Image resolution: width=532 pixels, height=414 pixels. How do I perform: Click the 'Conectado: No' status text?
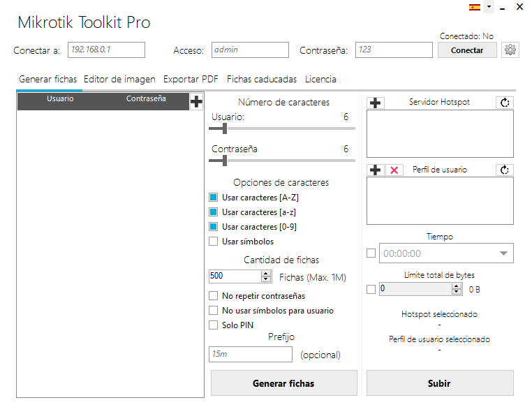466,36
